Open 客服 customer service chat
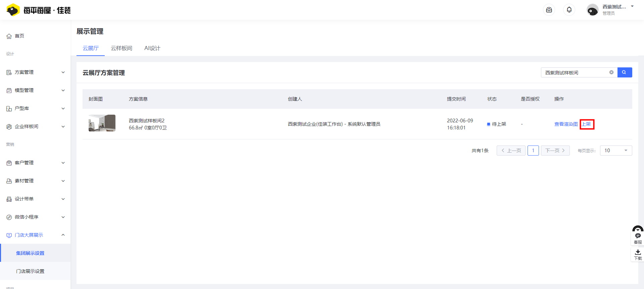Image resolution: width=644 pixels, height=289 pixels. pyautogui.click(x=638, y=238)
